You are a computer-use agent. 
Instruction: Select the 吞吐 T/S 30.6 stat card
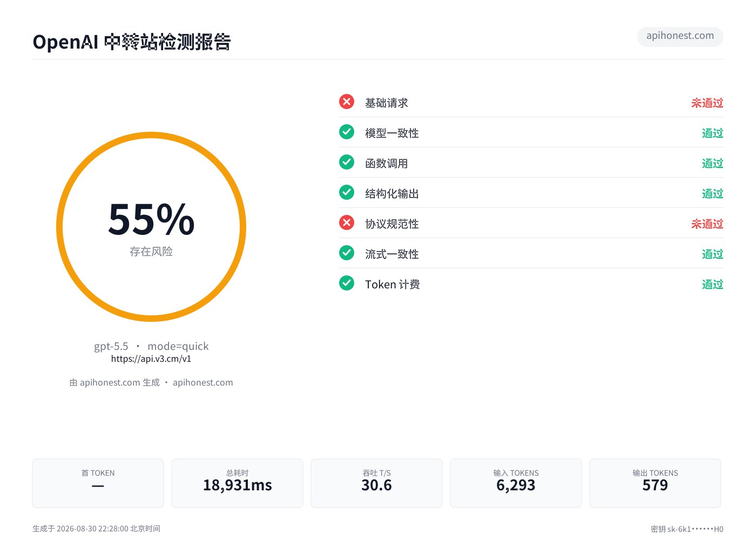[x=376, y=483]
